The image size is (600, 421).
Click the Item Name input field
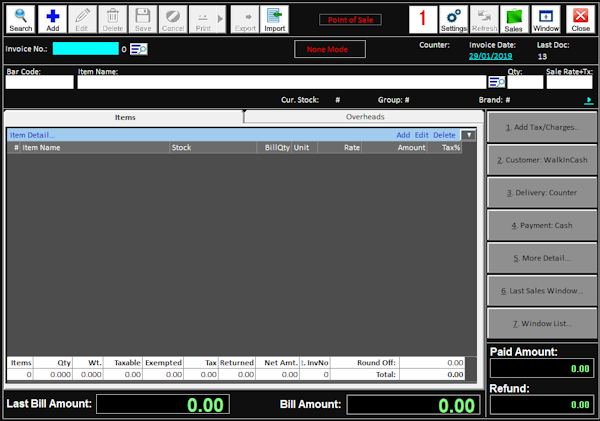[x=282, y=82]
